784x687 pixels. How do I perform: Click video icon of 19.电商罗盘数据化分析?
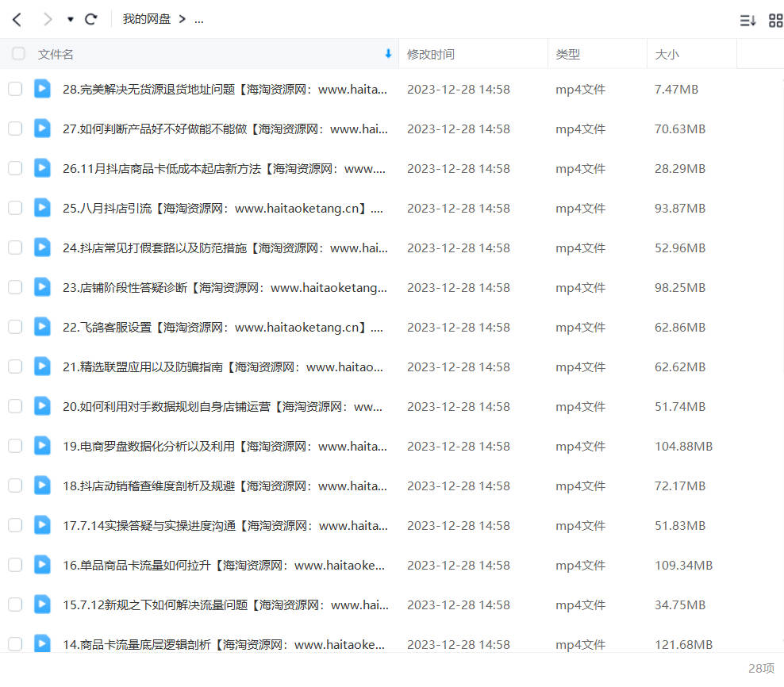[x=42, y=446]
